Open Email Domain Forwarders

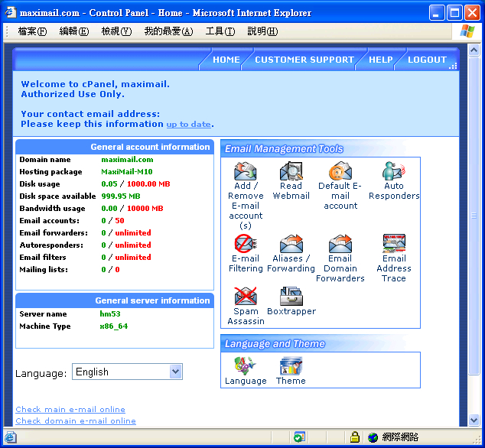point(340,244)
